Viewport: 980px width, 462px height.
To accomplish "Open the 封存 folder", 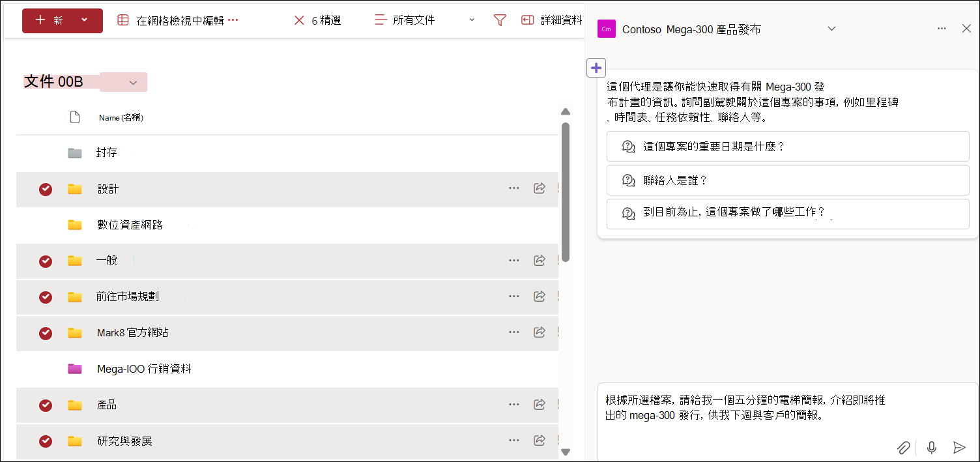I will tap(107, 153).
